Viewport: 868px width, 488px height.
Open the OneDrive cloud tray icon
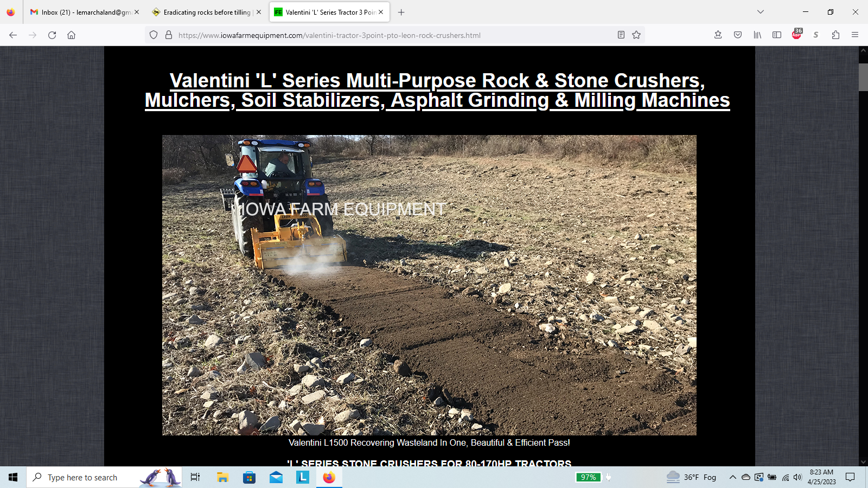[x=746, y=477]
